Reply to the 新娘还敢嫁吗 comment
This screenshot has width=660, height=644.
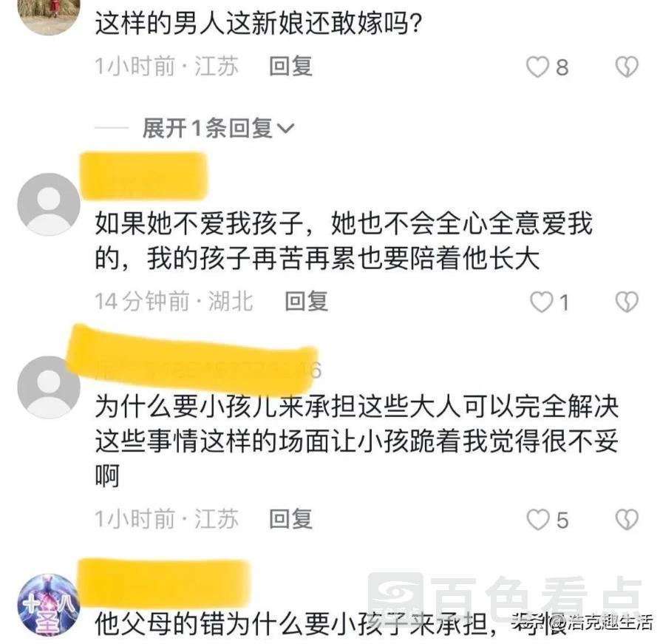291,67
